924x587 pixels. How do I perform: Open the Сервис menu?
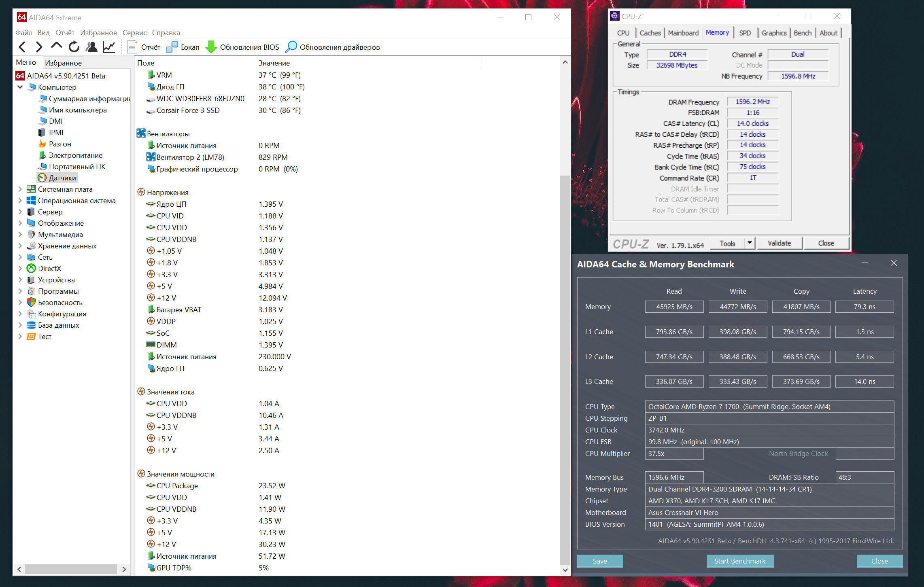pyautogui.click(x=134, y=33)
